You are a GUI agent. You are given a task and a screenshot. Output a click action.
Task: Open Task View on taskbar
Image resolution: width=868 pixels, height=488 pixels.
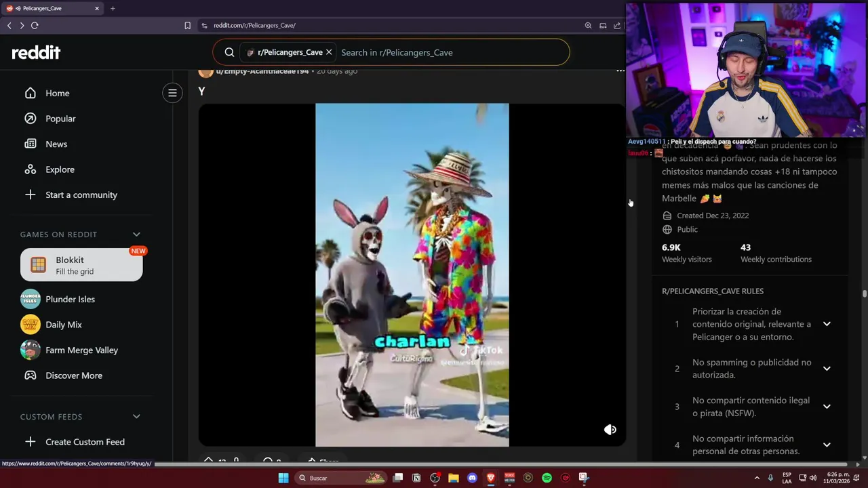pos(398,478)
